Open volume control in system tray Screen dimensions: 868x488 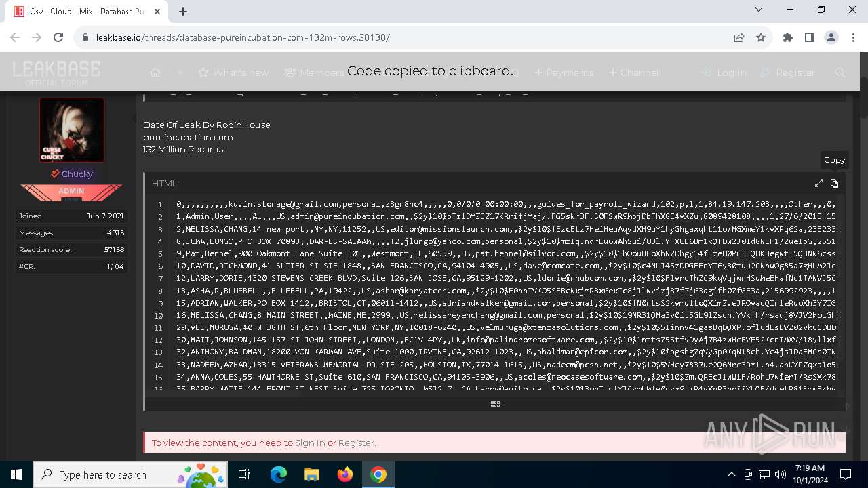tap(781, 474)
